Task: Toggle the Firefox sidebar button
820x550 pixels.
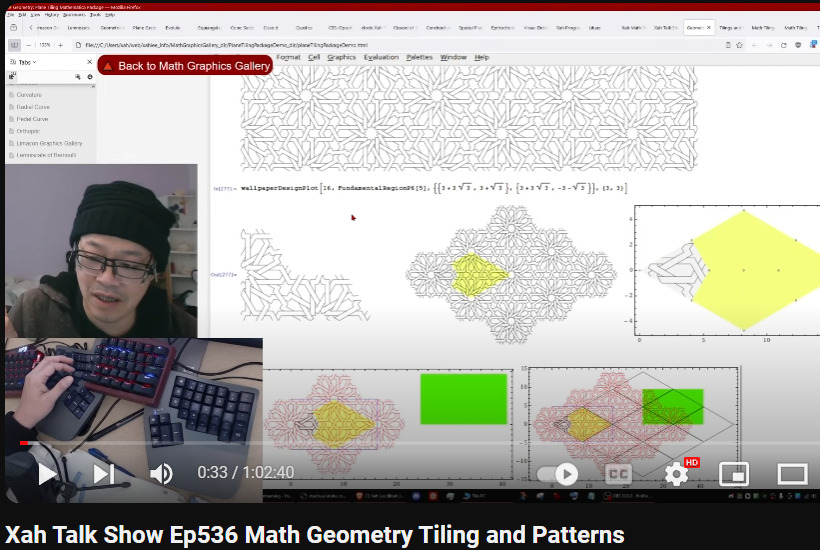Action: (x=14, y=45)
